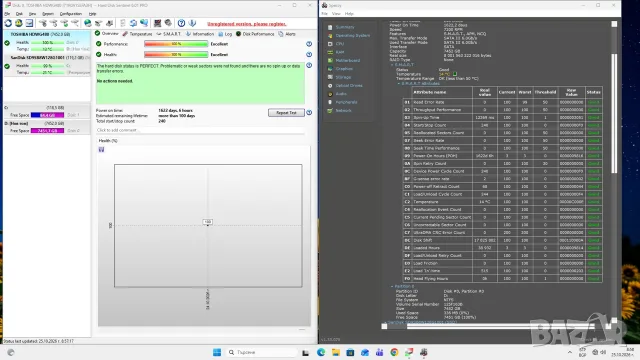Viewport: 640px width, 360px height.
Task: Open Motherboard section in Speccy sidebar
Action: pos(347,60)
